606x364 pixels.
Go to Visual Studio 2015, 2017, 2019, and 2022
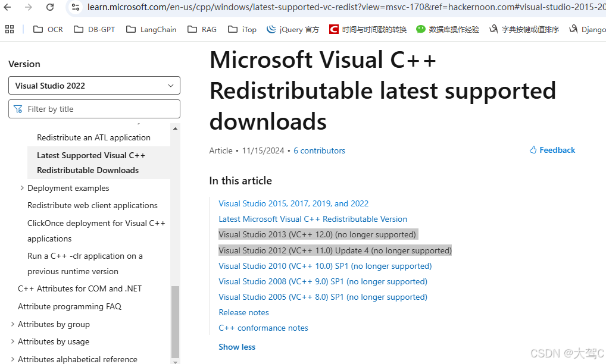click(293, 203)
